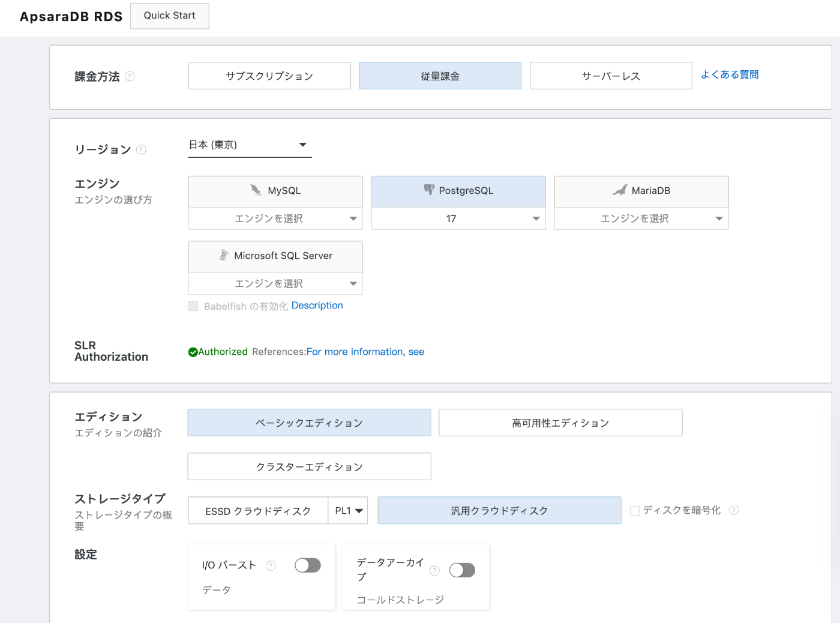Click the MySQL dolphin icon
This screenshot has height=623, width=840.
(x=256, y=190)
